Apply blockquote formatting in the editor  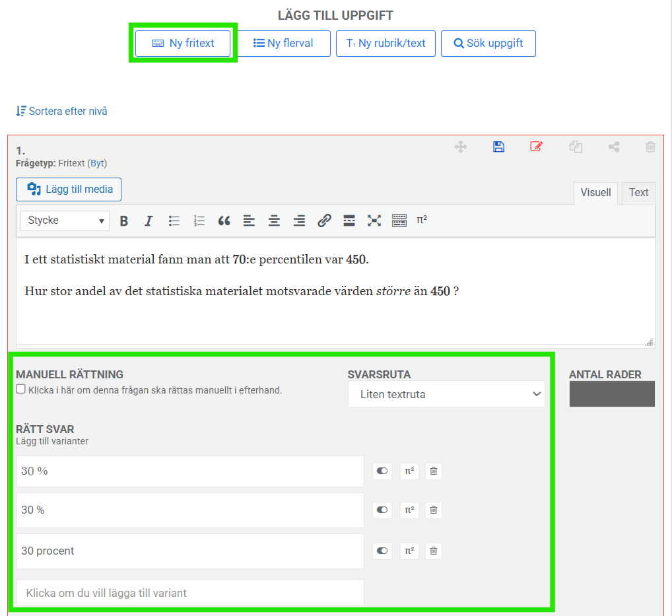point(224,221)
